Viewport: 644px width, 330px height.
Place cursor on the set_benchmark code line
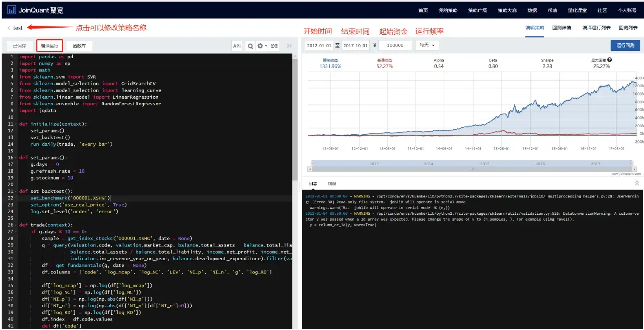tap(70, 198)
